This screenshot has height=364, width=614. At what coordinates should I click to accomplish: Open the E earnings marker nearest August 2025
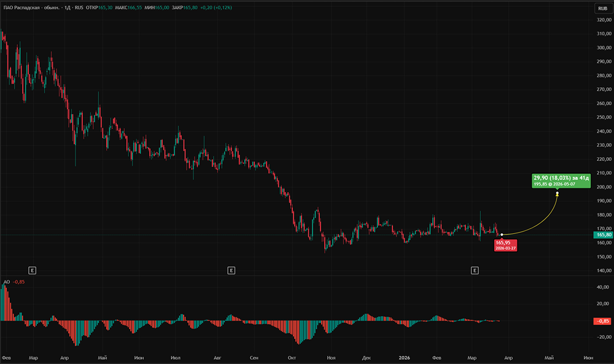pyautogui.click(x=231, y=271)
